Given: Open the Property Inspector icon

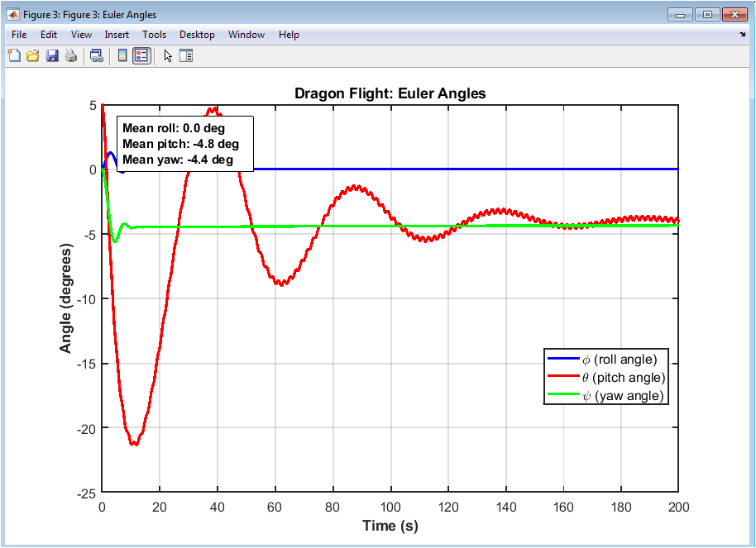Looking at the screenshot, I should click(186, 56).
